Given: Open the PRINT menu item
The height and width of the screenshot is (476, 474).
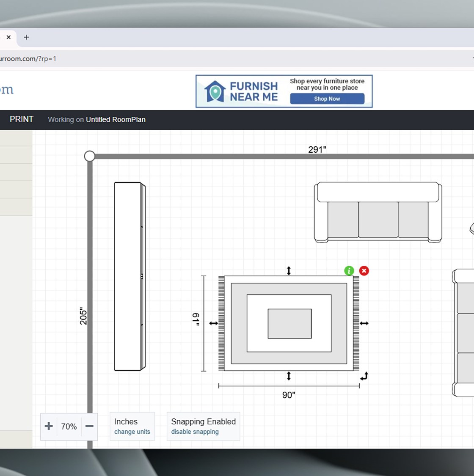Looking at the screenshot, I should (22, 119).
